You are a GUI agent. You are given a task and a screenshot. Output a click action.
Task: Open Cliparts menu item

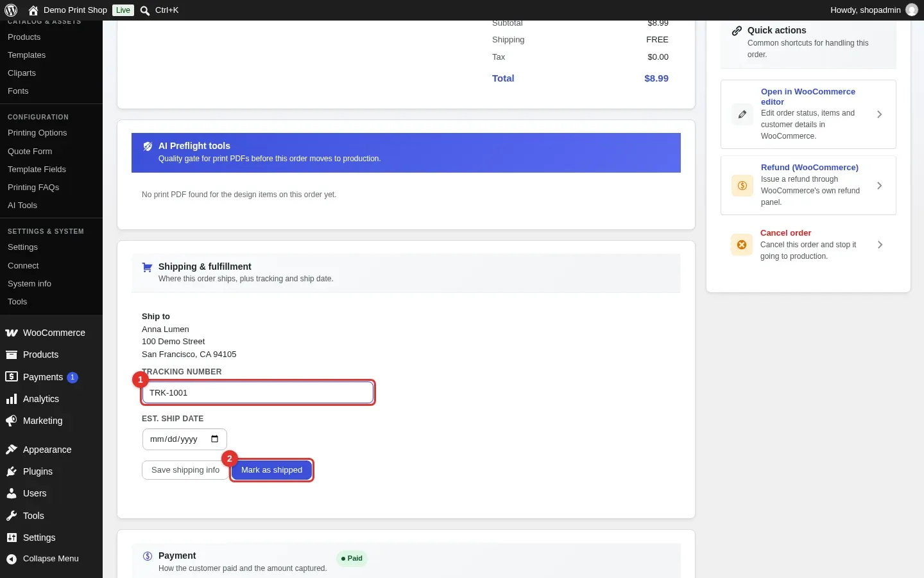22,73
